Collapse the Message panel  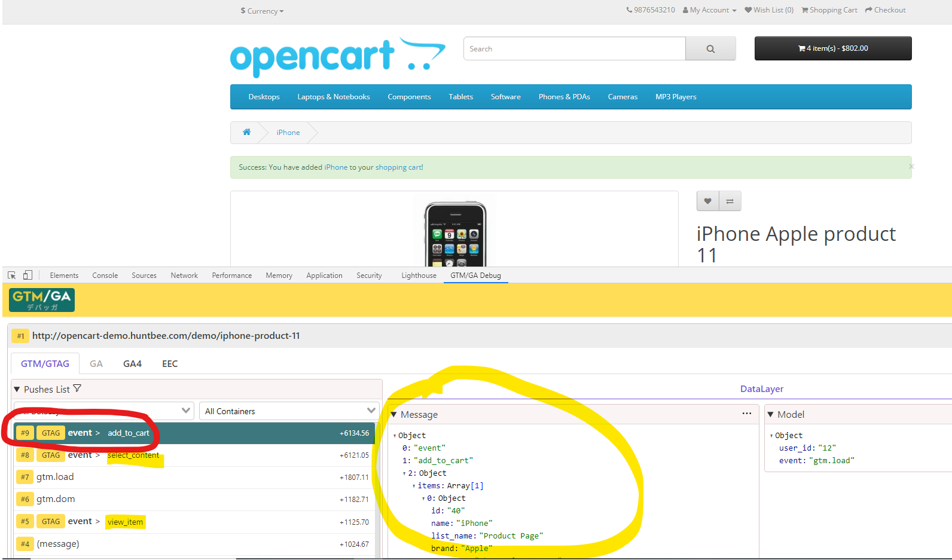tap(393, 415)
